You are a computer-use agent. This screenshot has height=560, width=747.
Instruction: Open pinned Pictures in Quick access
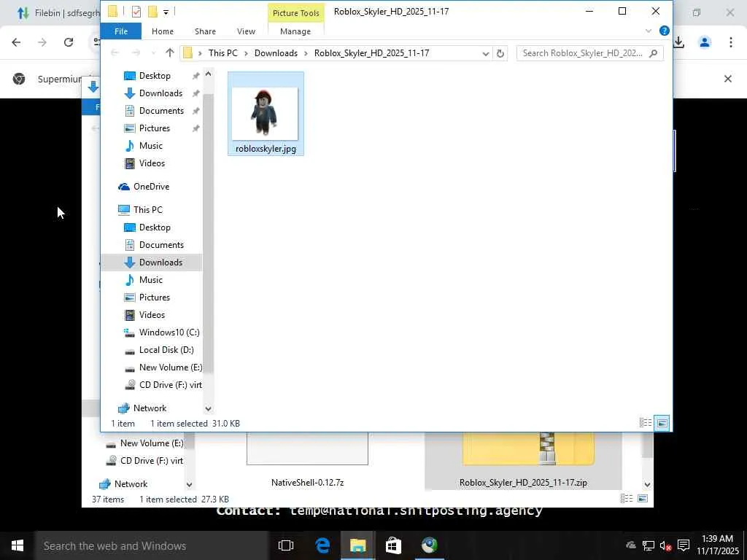[x=155, y=128]
